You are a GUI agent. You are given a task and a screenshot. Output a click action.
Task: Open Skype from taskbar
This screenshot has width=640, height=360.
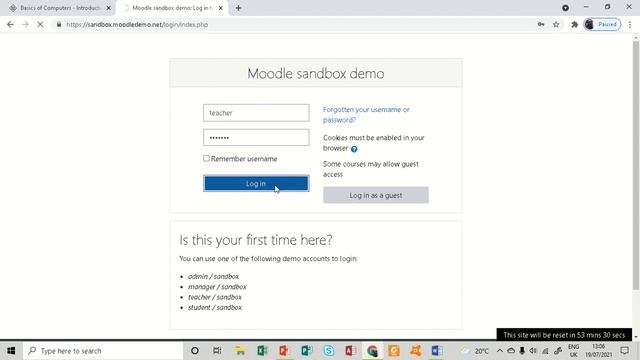point(328,351)
